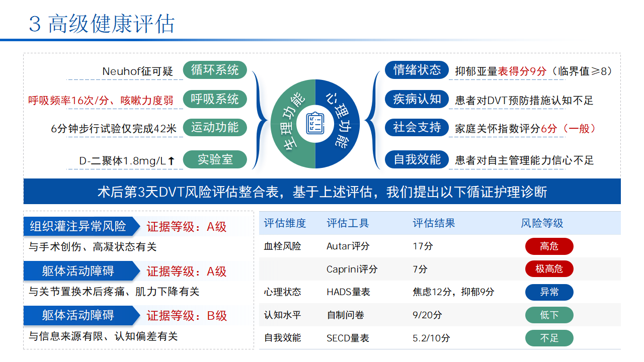
Task: Click the text 6分钟步行试验仅完成42米
Action: 114,129
